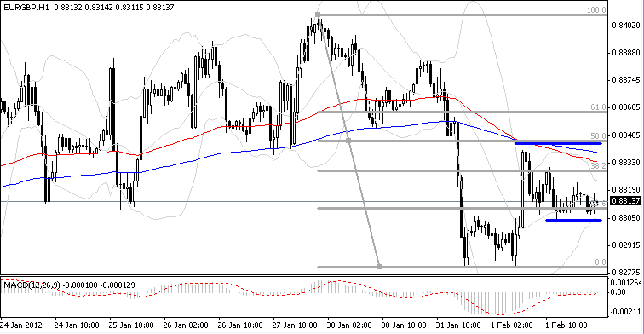Click the Fibonacci 38.2 level label
This screenshot has height=334, width=644.
click(598, 166)
